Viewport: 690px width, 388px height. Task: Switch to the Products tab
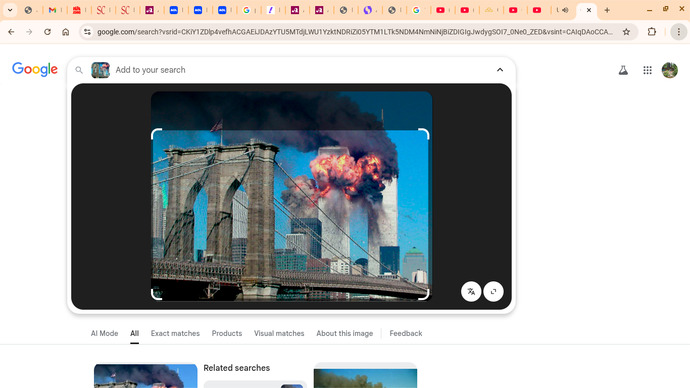227,333
